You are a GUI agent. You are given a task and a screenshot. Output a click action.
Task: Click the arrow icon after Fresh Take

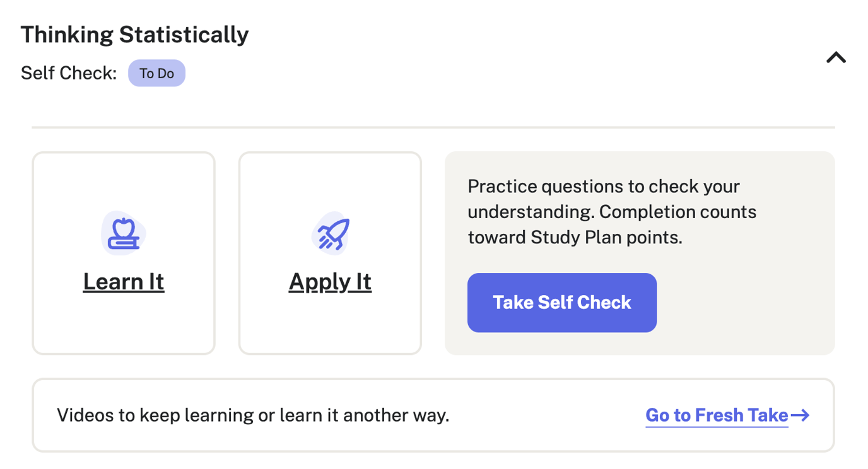pos(800,415)
